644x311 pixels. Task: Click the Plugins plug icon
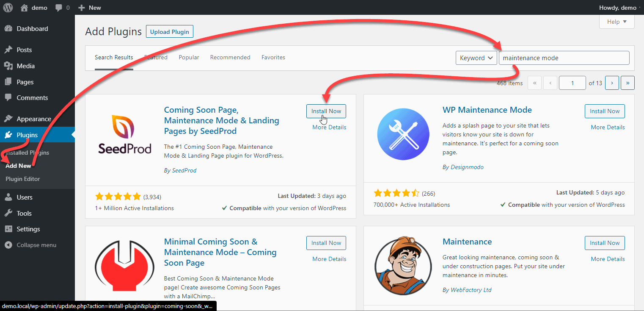click(x=8, y=135)
